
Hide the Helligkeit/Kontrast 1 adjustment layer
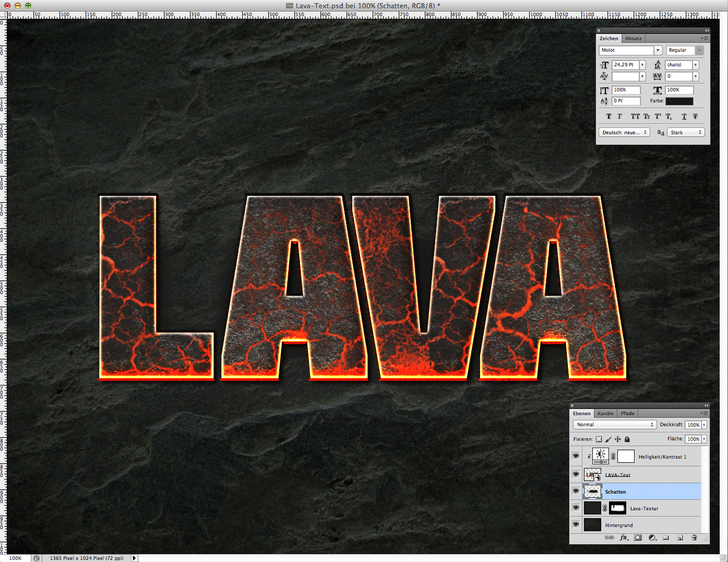pyautogui.click(x=576, y=455)
